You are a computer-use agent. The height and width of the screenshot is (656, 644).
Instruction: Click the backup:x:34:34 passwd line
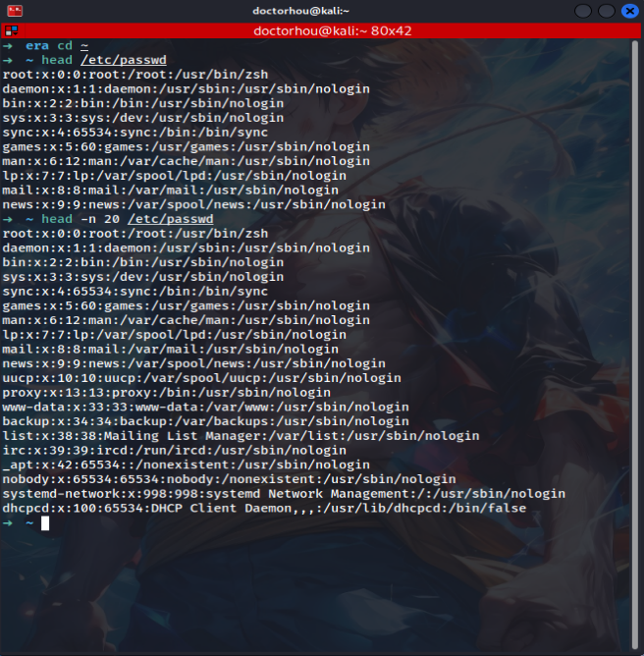pos(206,421)
